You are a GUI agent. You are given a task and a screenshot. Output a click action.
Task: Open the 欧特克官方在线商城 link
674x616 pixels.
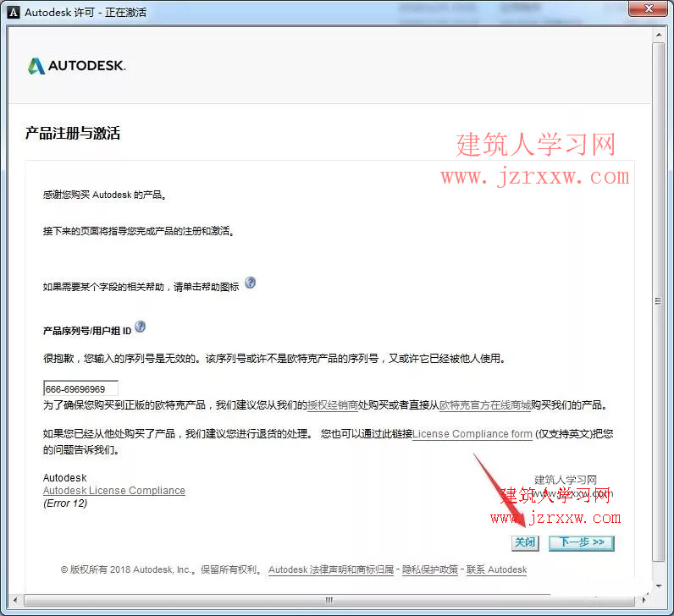pos(485,405)
